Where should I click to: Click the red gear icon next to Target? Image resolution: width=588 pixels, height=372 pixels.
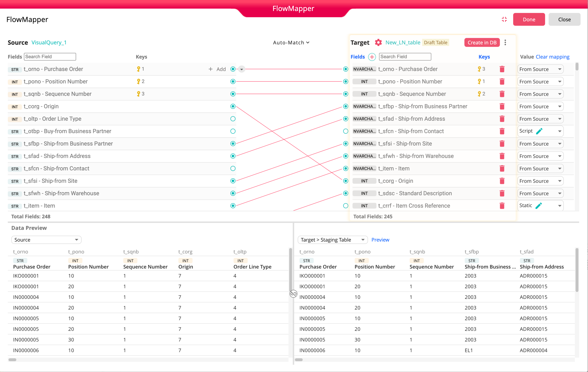[378, 43]
